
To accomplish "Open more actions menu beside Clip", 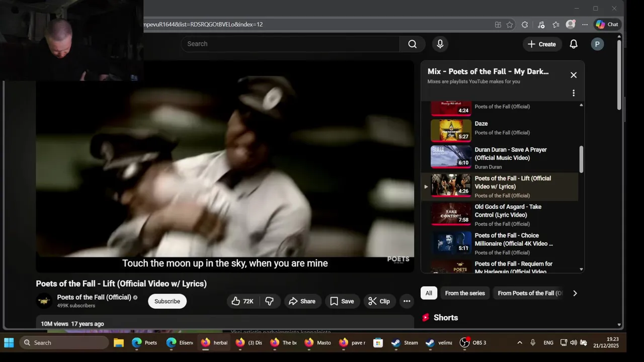I will click(x=407, y=301).
